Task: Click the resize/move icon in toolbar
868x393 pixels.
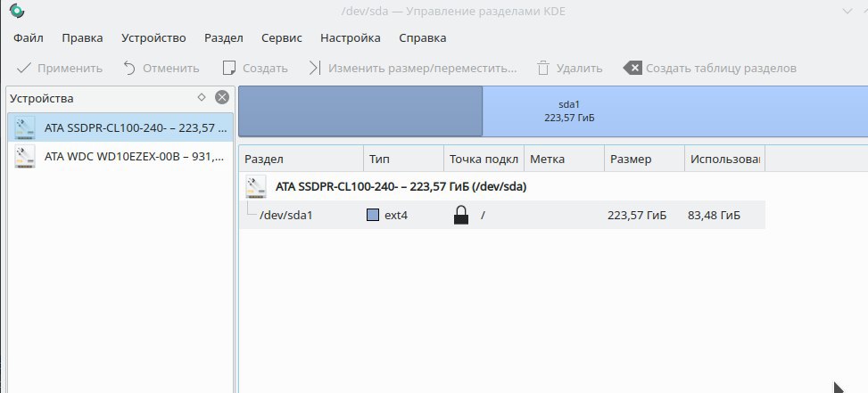Action: [x=314, y=68]
